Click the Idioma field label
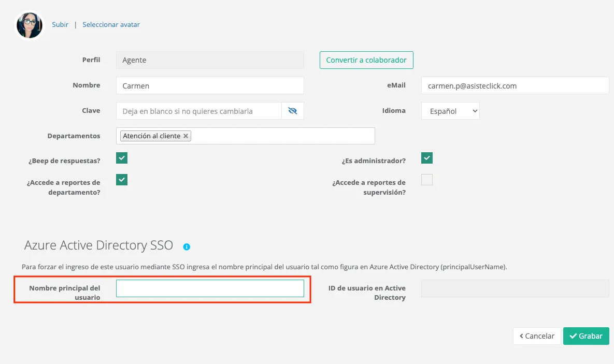The width and height of the screenshot is (614, 364). coord(394,111)
